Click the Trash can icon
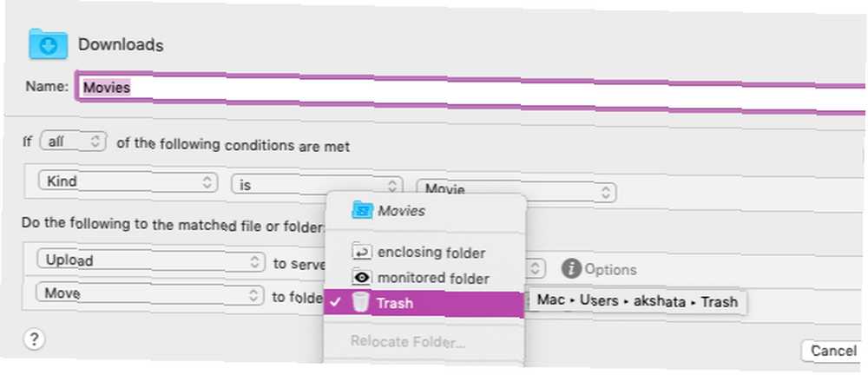The height and width of the screenshot is (375, 868). [360, 303]
